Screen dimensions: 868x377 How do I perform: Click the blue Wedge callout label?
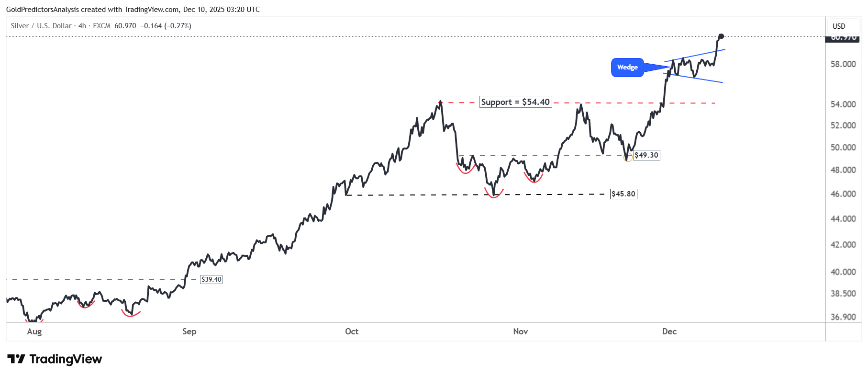click(x=627, y=68)
